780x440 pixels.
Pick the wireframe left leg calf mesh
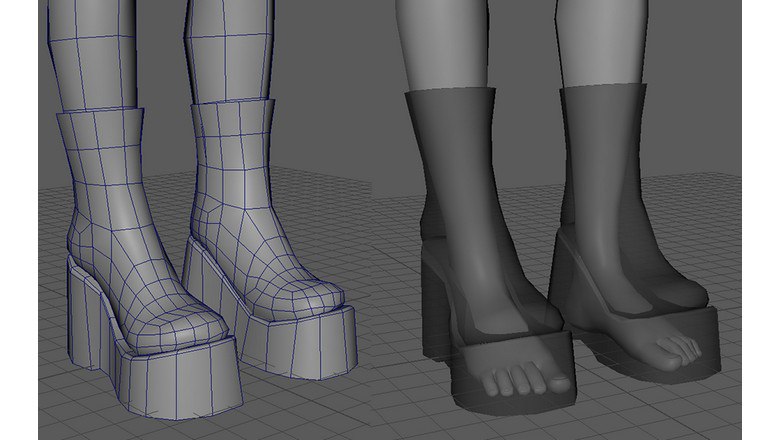[93, 55]
